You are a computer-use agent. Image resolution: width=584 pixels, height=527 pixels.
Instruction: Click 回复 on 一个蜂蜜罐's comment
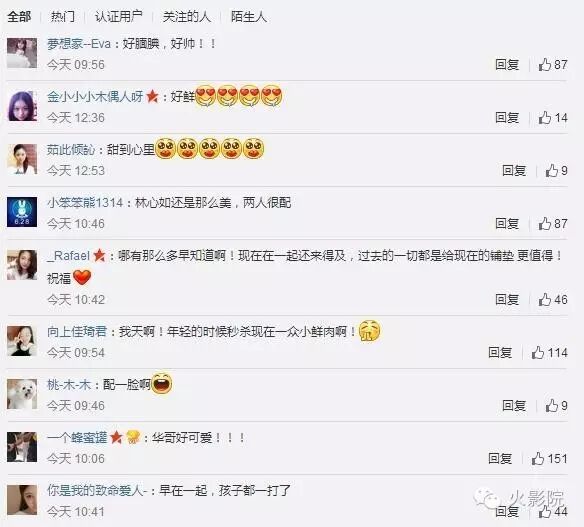point(500,458)
